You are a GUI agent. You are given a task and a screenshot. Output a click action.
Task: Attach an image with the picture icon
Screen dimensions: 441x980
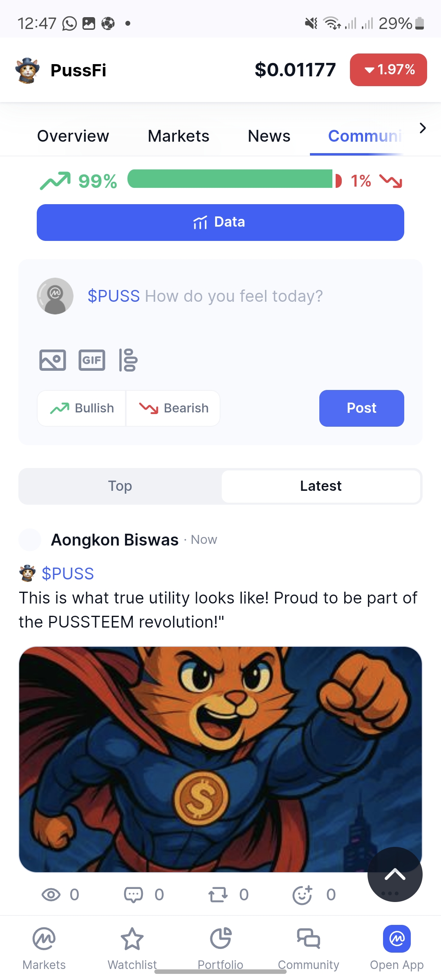[x=53, y=360]
